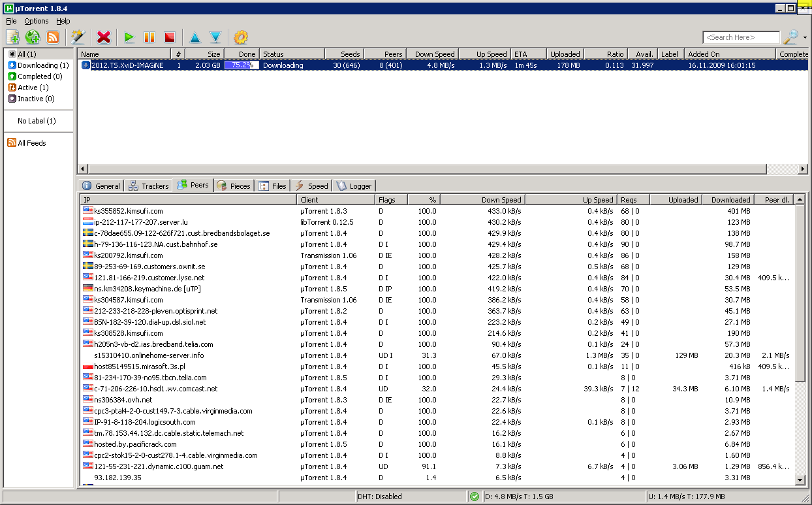Click the D: 4.8 MB/s download status entry
Viewport: 812px width, 505px height.
[564, 497]
